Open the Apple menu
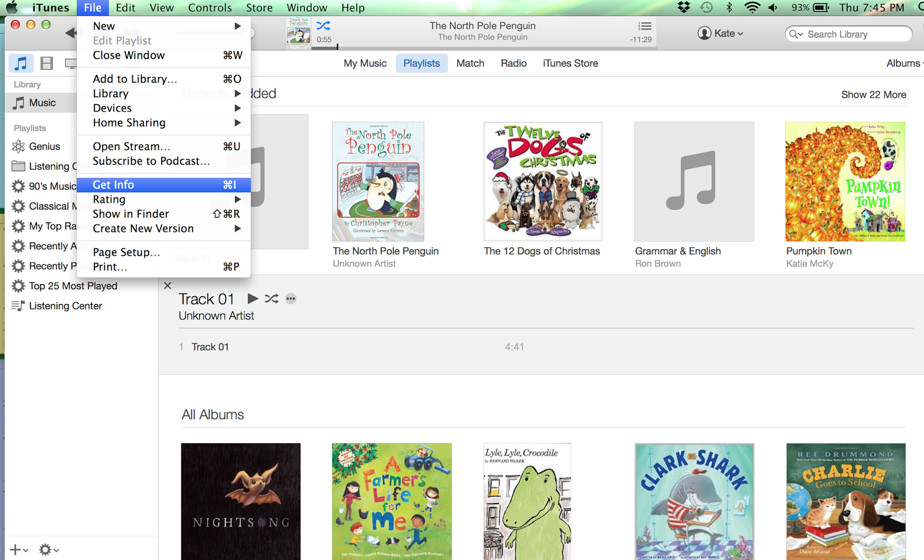The width and height of the screenshot is (924, 560). click(x=12, y=8)
